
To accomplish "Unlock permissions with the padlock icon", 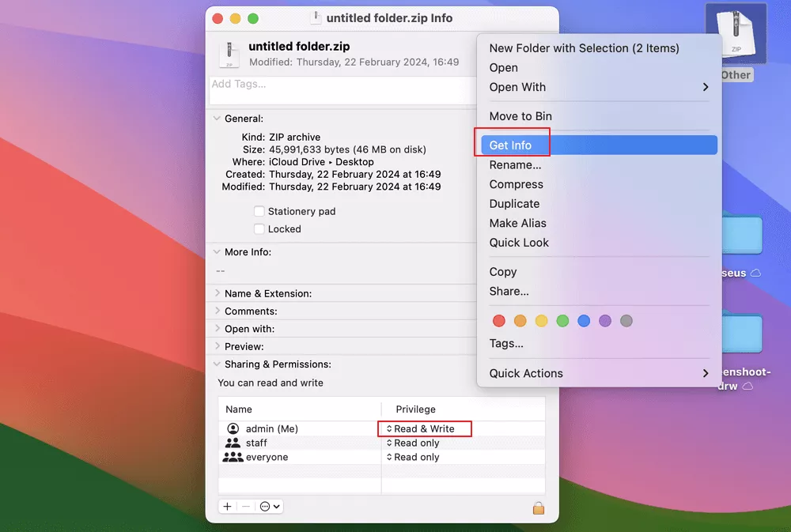I will tap(538, 507).
